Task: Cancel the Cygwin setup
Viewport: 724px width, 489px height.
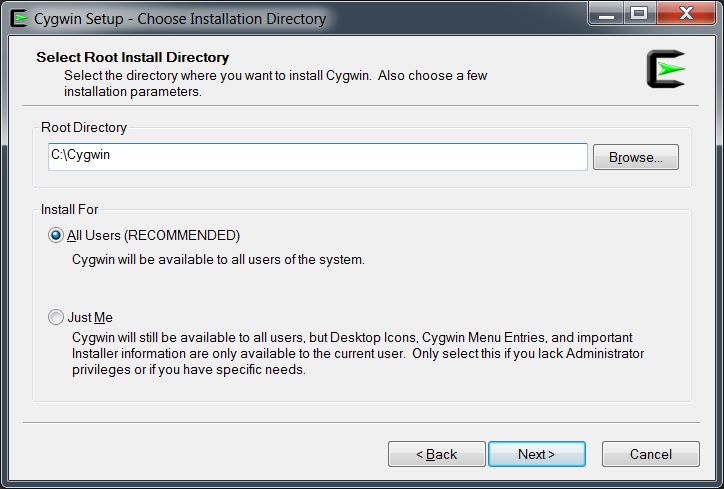Action: (x=651, y=454)
